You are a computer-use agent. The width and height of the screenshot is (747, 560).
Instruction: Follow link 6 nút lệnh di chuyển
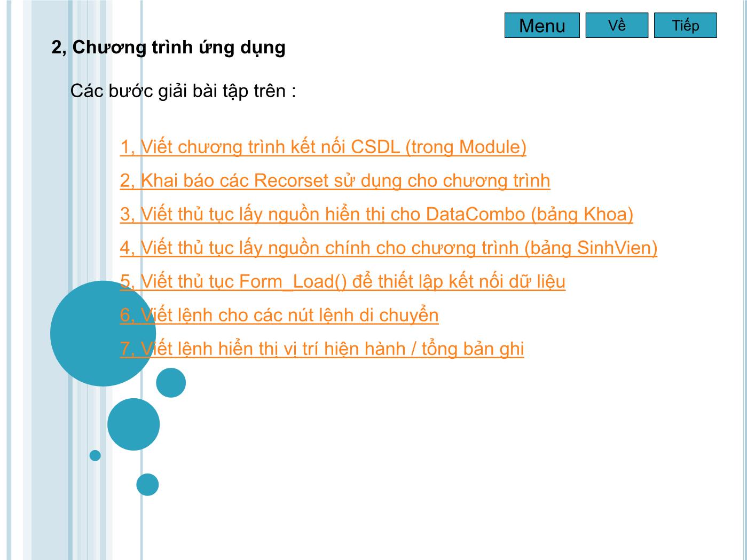click(x=279, y=315)
